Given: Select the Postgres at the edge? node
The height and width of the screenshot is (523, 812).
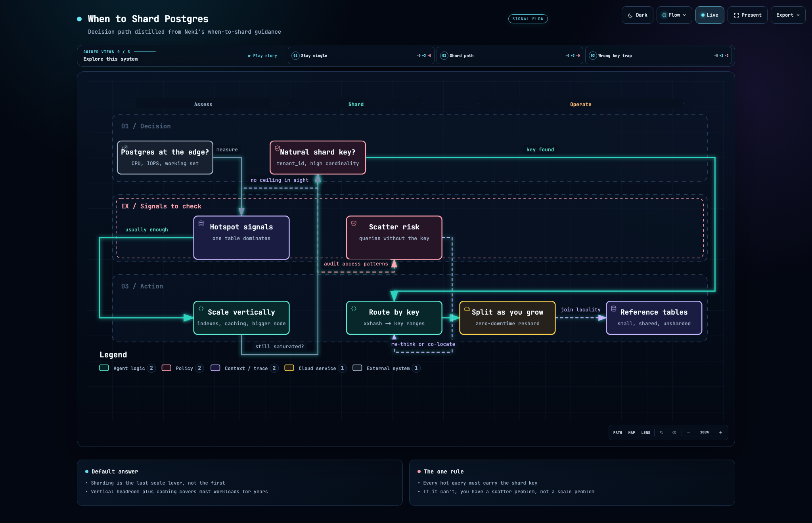Looking at the screenshot, I should pyautogui.click(x=165, y=158).
